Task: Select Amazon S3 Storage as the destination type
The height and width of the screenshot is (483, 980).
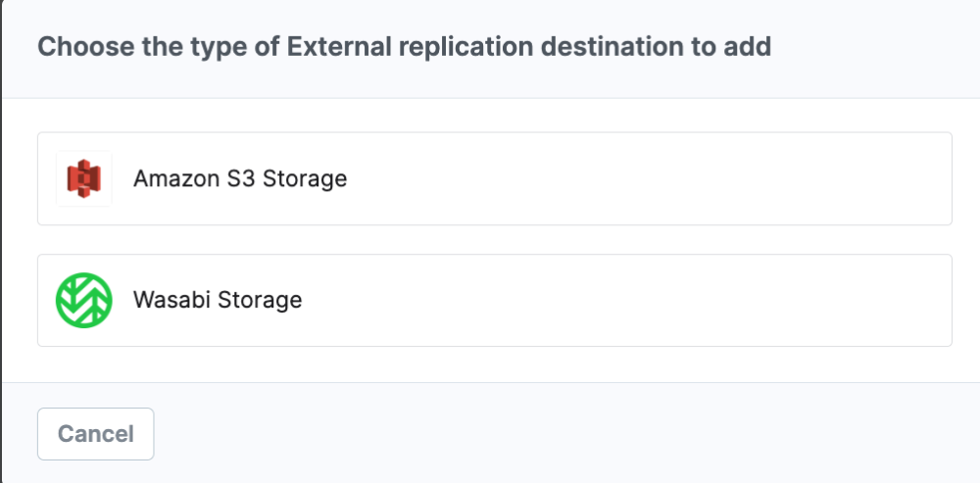Action: tap(494, 178)
